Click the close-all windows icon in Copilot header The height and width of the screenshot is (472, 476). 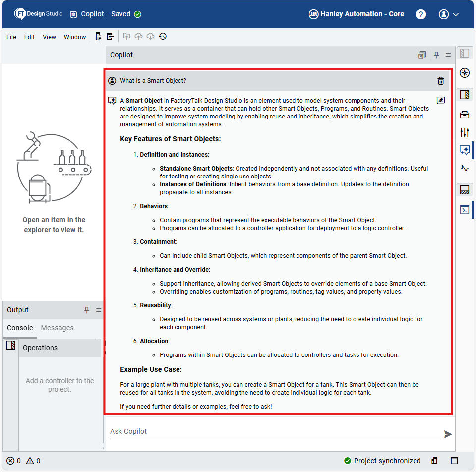click(422, 55)
